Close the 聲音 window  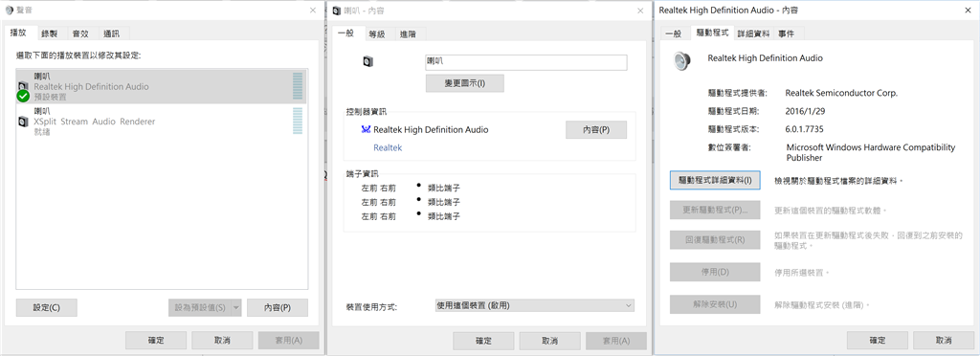click(x=313, y=10)
